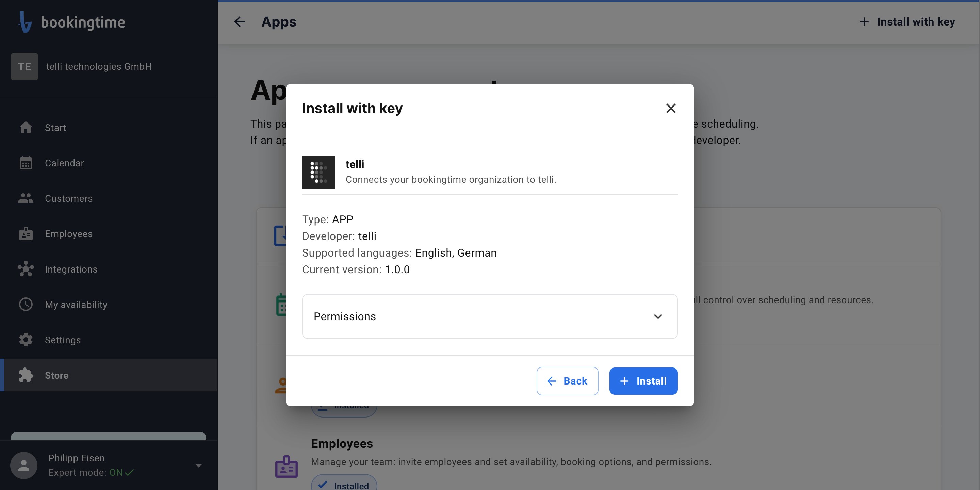Click the Install with key dialog title
The height and width of the screenshot is (490, 980).
coord(352,109)
